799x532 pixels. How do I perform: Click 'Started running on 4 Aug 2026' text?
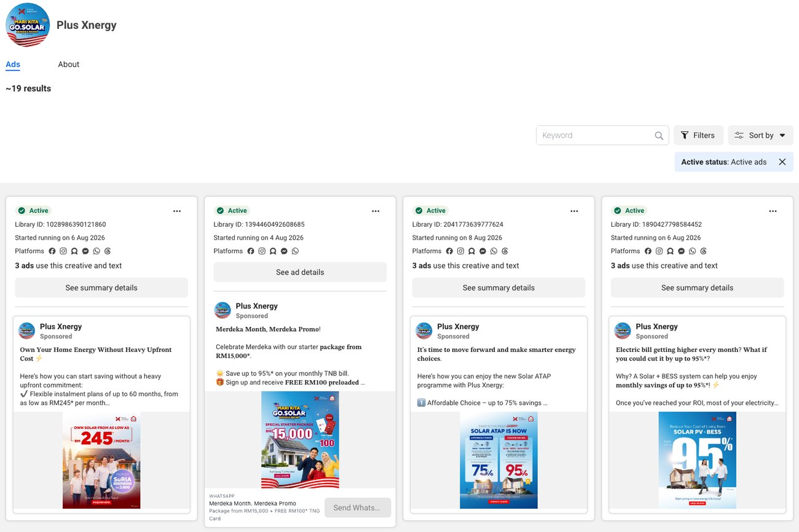tap(259, 238)
